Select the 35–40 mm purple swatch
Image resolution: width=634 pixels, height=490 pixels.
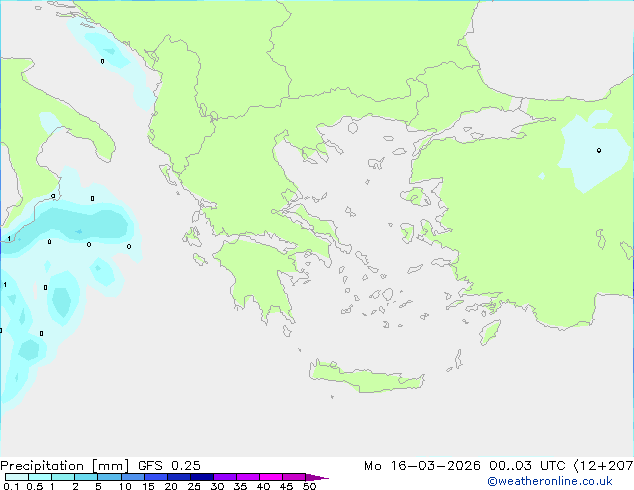click(x=248, y=477)
